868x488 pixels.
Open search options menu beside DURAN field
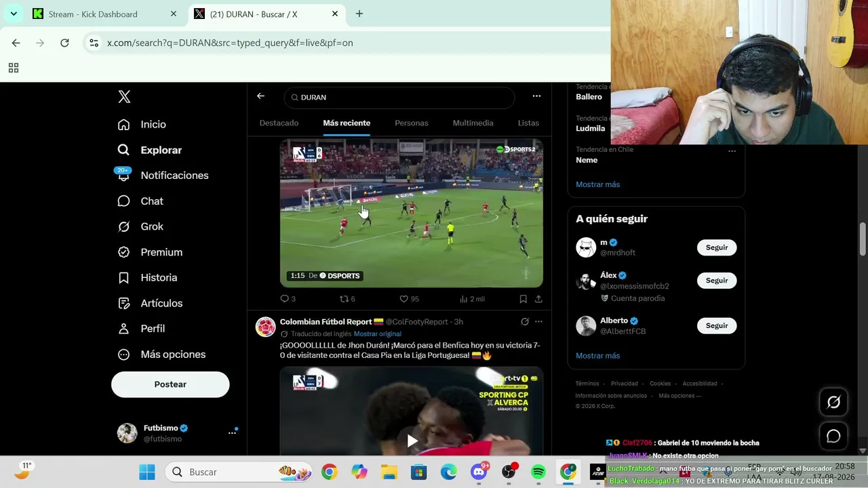tap(536, 96)
